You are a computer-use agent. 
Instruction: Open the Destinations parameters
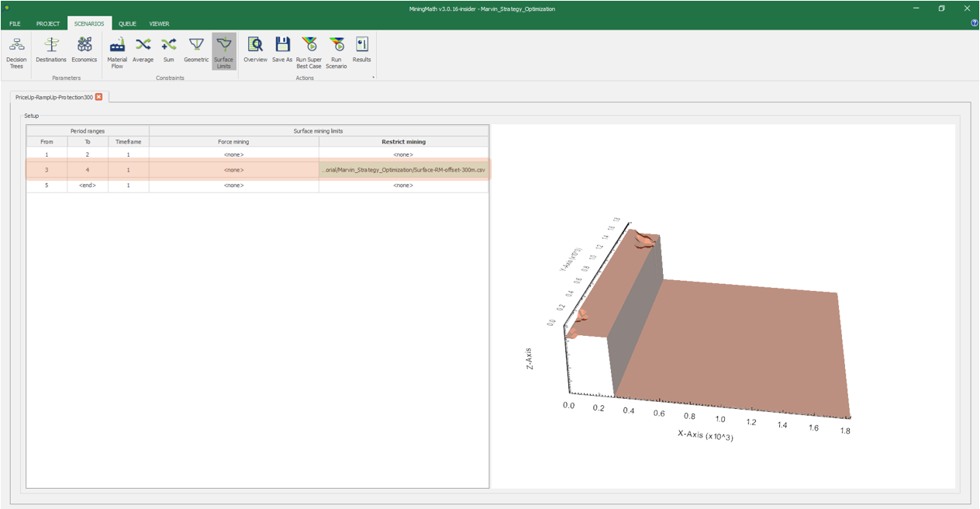pos(51,50)
